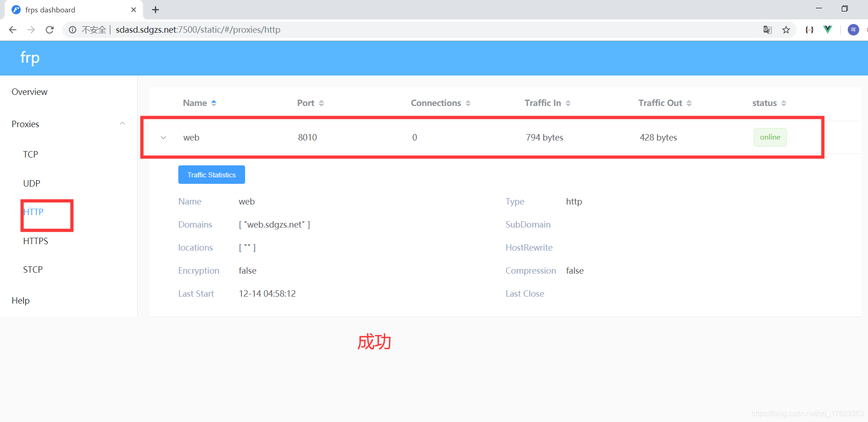Click the 428 bytes traffic value
868x422 pixels.
coord(658,138)
